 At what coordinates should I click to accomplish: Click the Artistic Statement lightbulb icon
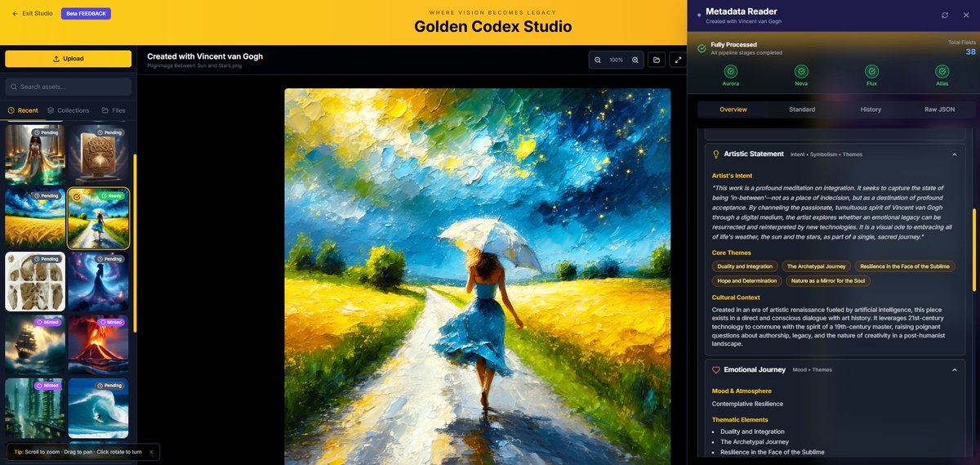tap(716, 154)
